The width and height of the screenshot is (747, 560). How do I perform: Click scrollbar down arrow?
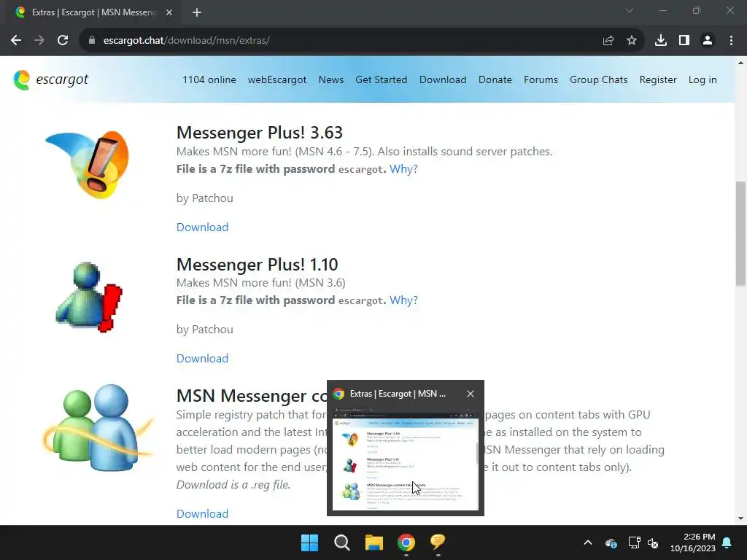coord(740,518)
